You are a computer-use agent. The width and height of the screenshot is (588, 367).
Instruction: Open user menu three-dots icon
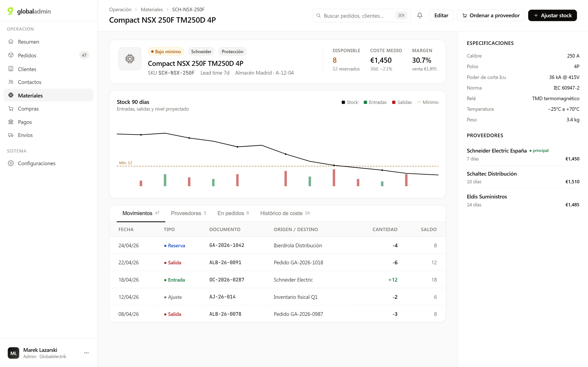tap(86, 353)
